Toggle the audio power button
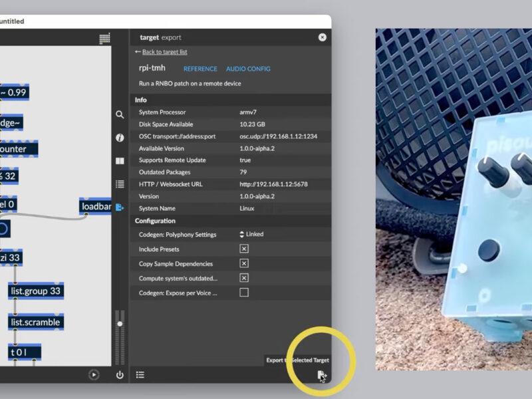Image resolution: width=532 pixels, height=399 pixels. [120, 375]
